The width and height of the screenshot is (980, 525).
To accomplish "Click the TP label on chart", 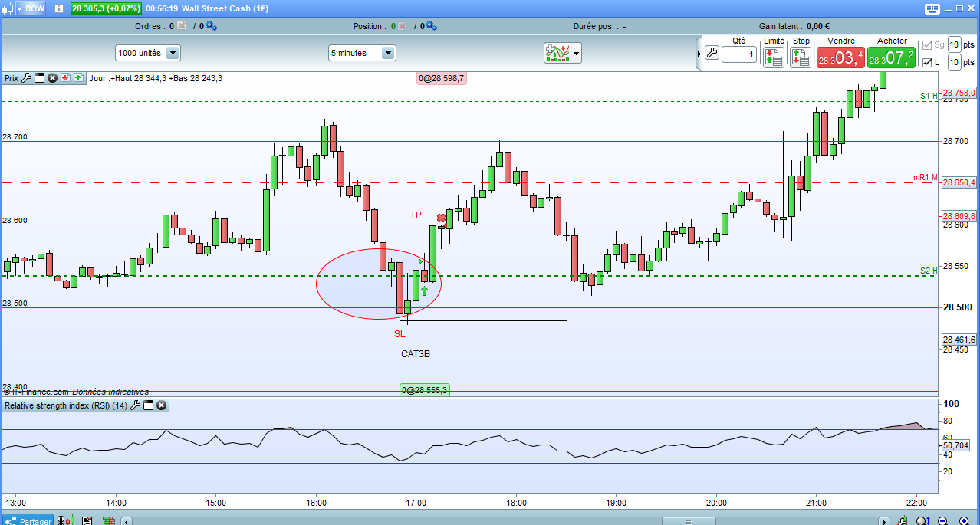I will [x=416, y=215].
